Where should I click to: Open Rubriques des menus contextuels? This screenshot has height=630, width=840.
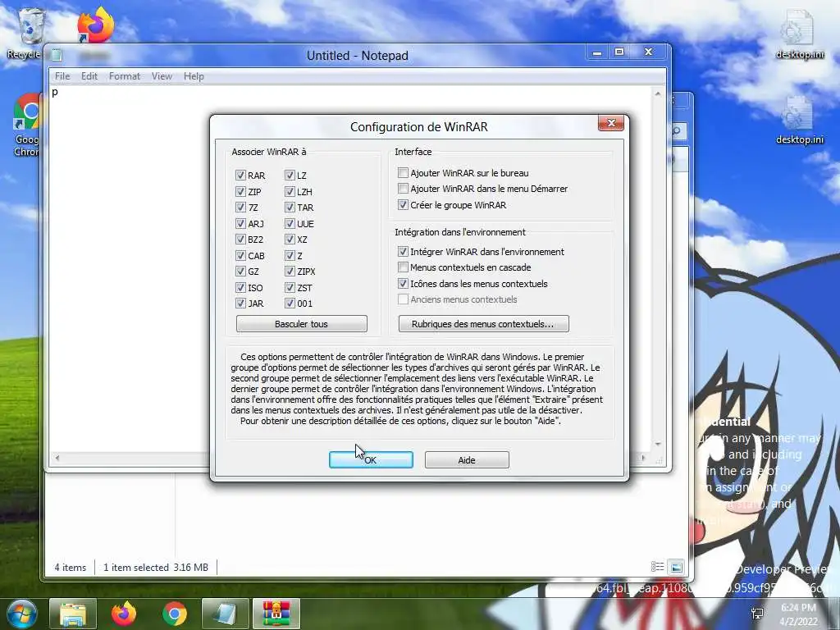[484, 323]
